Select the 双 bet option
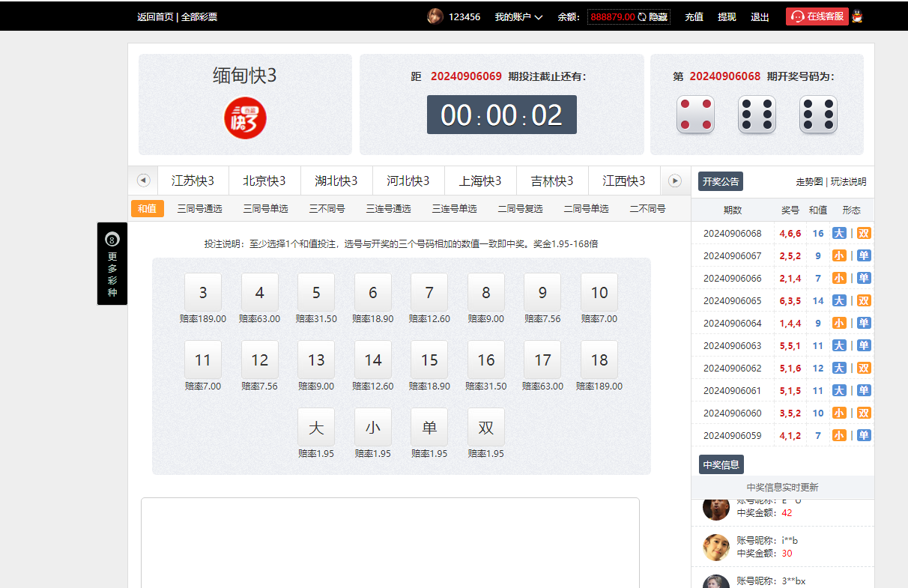Image resolution: width=908 pixels, height=588 pixels. coord(486,427)
